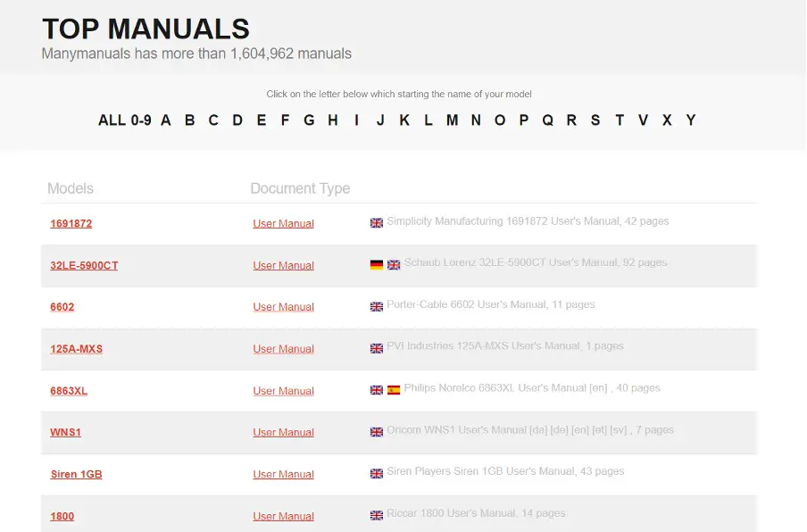Viewport: 807px width, 532px height.
Task: Click text 'PVI Industries 125A-MXS User's Manual, 1 pages'
Action: click(505, 346)
